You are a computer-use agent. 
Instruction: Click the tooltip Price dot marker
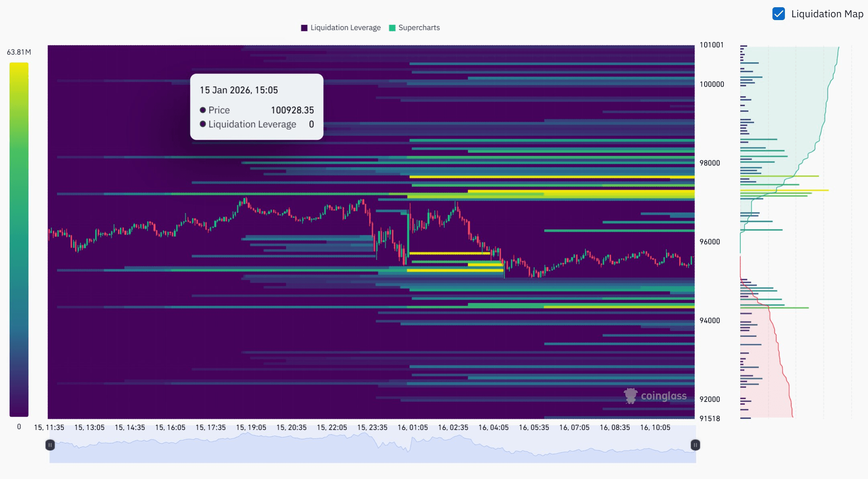(x=203, y=110)
